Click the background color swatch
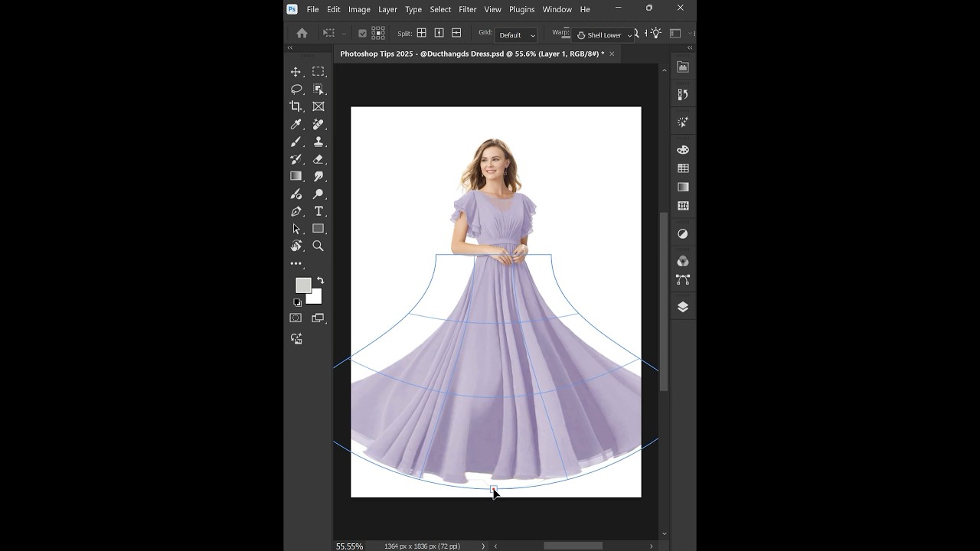This screenshot has height=551, width=980. (315, 298)
